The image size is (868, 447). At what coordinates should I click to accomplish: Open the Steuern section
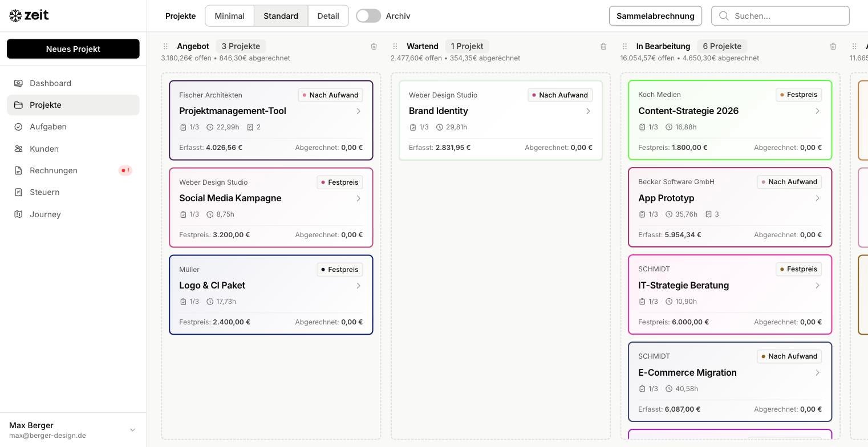pyautogui.click(x=73, y=192)
